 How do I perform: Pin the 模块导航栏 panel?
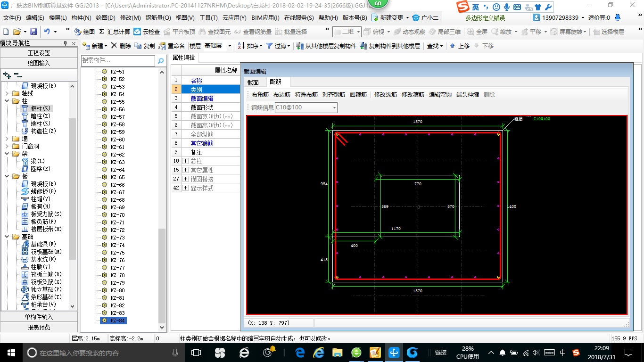click(66, 43)
